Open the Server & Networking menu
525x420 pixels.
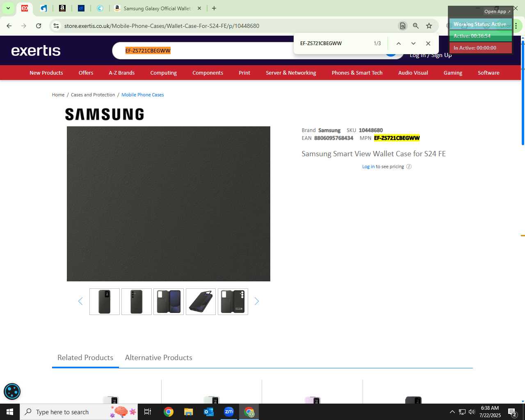coord(291,73)
